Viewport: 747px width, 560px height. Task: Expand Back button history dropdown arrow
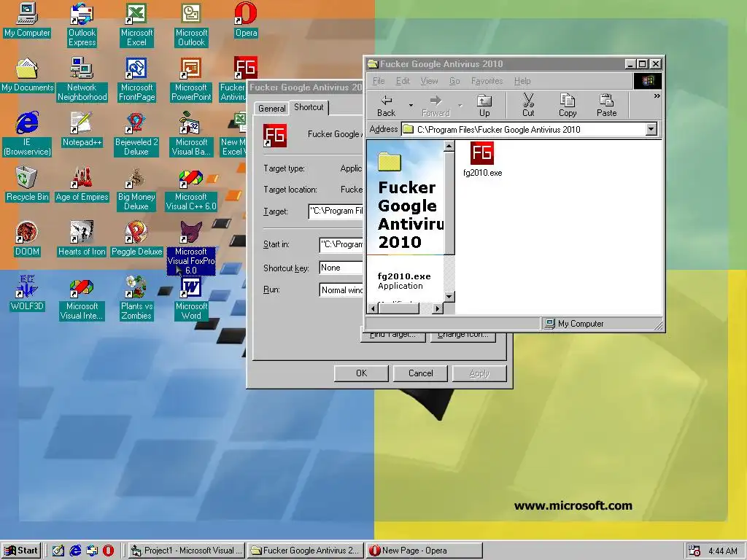click(411, 105)
